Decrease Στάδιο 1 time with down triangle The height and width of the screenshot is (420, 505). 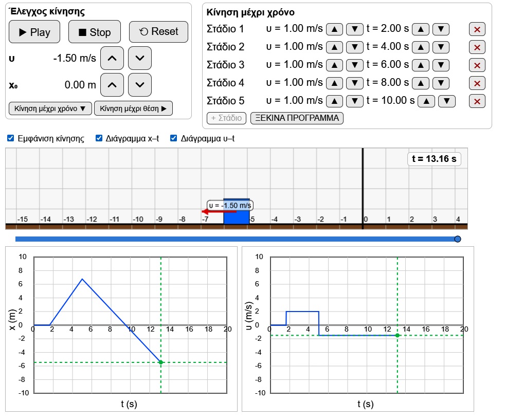441,29
